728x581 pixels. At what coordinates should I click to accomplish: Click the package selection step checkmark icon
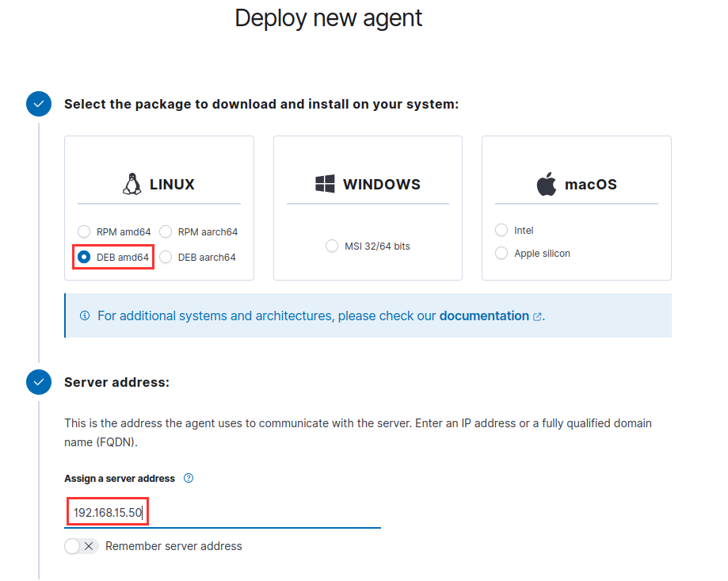pyautogui.click(x=39, y=105)
